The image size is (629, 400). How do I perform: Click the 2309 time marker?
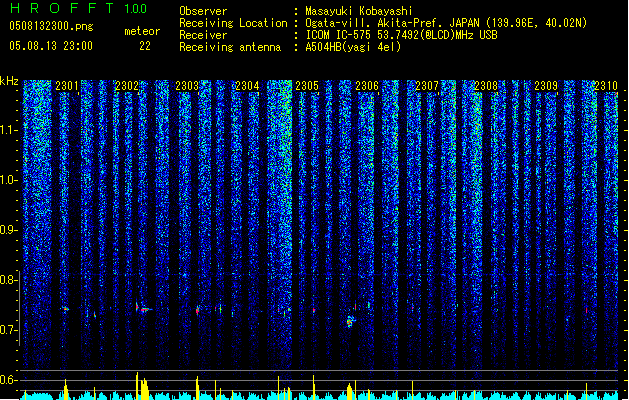tap(546, 86)
